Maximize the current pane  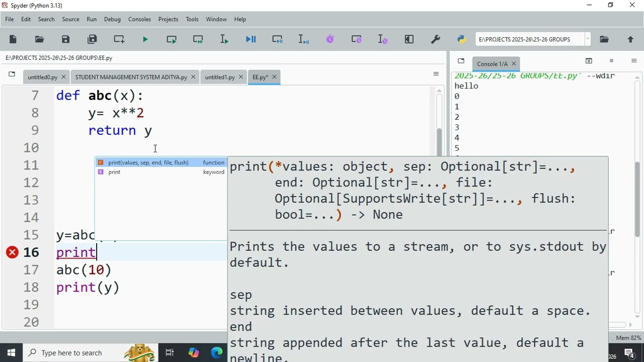[x=409, y=39]
